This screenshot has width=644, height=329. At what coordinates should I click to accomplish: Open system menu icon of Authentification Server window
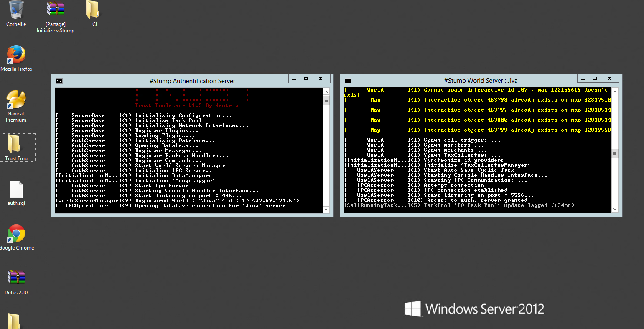click(59, 81)
